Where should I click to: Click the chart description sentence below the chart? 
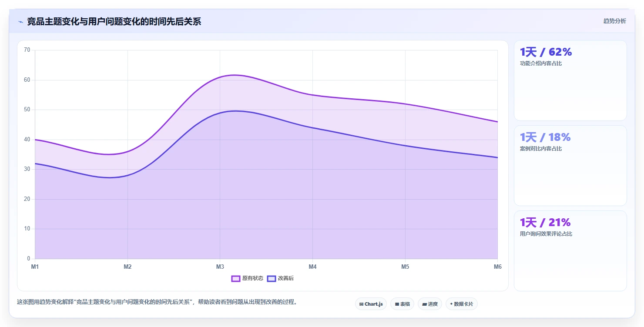(158, 302)
